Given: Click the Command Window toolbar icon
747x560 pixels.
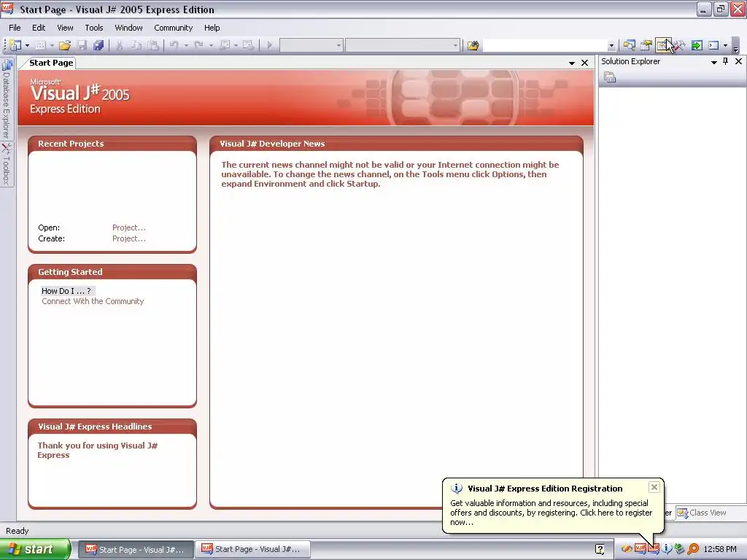Looking at the screenshot, I should [x=713, y=45].
